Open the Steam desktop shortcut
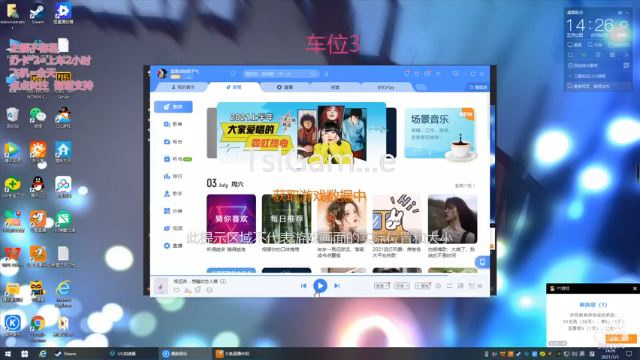The height and width of the screenshot is (360, 640). click(x=38, y=13)
